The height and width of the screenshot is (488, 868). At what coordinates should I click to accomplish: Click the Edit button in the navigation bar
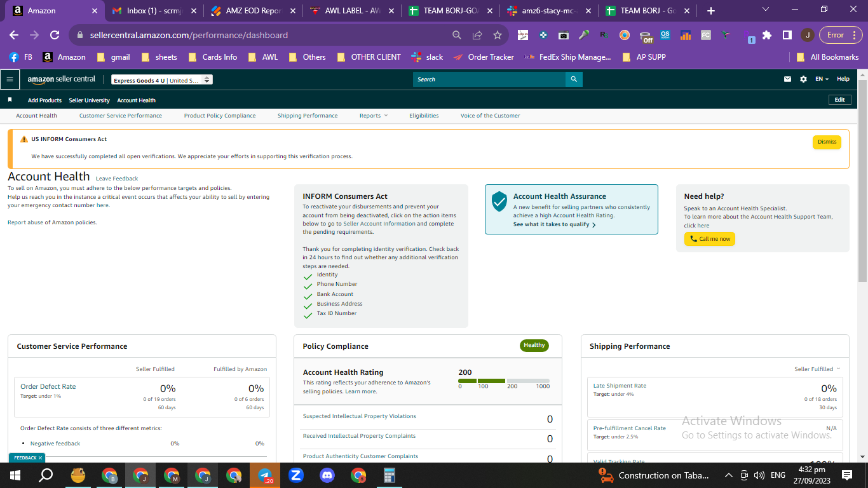click(839, 100)
